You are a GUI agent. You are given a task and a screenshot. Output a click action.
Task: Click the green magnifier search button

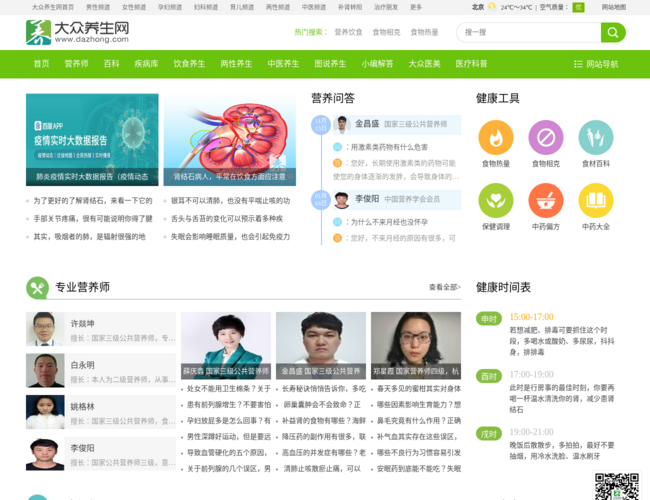pyautogui.click(x=613, y=32)
